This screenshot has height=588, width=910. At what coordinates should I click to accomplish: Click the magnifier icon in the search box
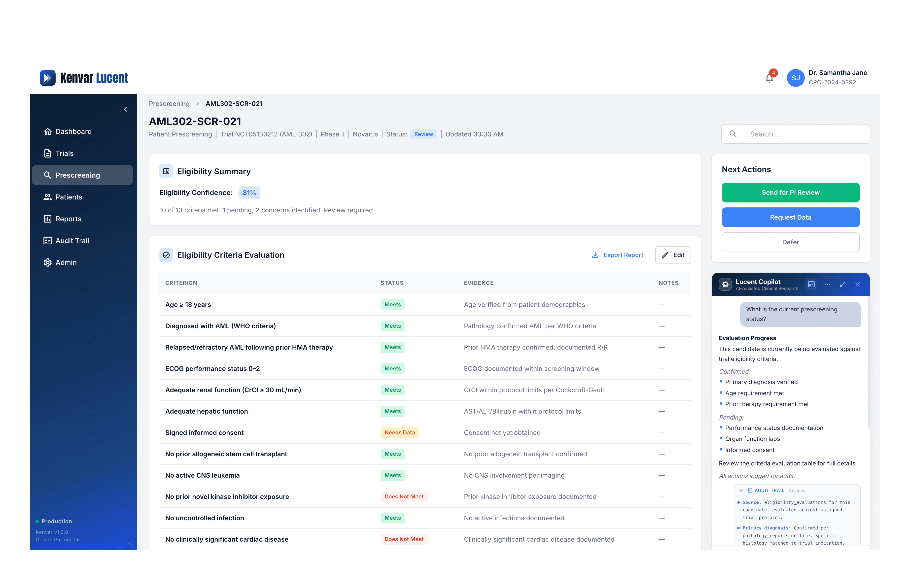(x=733, y=134)
